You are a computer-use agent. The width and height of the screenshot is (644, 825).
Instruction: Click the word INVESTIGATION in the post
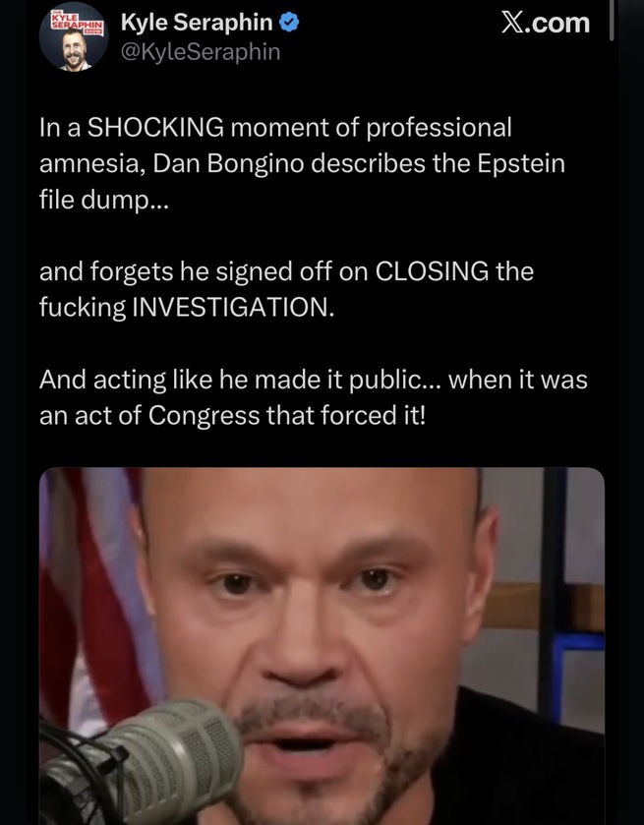click(x=232, y=307)
